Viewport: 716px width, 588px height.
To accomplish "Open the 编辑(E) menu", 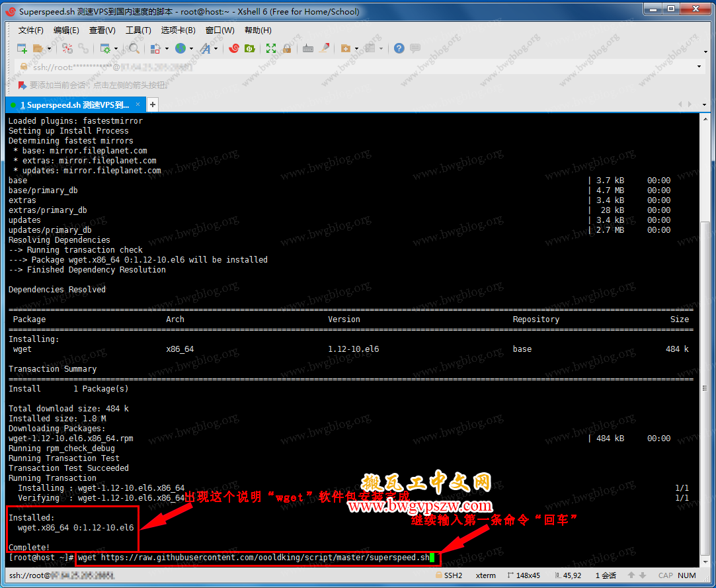I will click(66, 30).
